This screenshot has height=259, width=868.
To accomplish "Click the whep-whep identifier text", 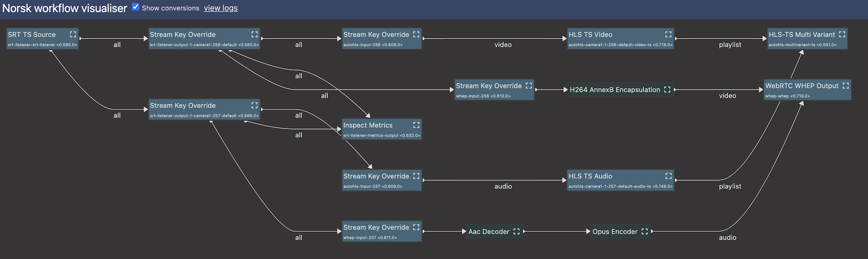I will click(x=787, y=96).
